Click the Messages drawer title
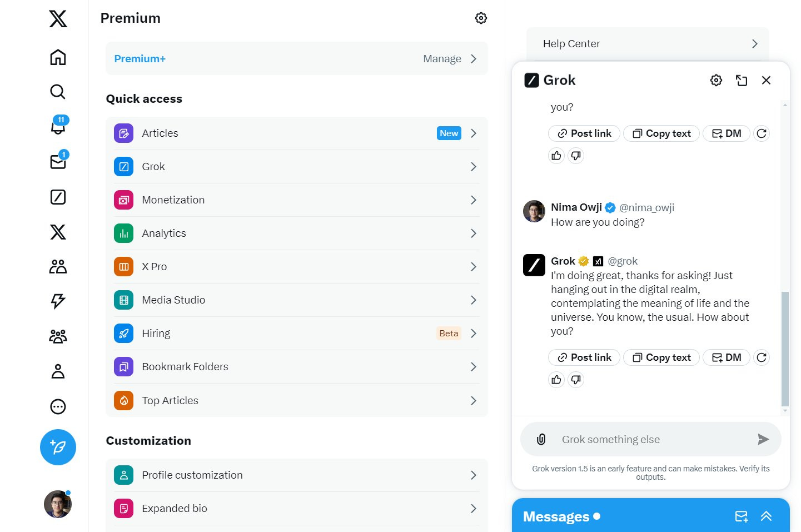 click(x=556, y=516)
